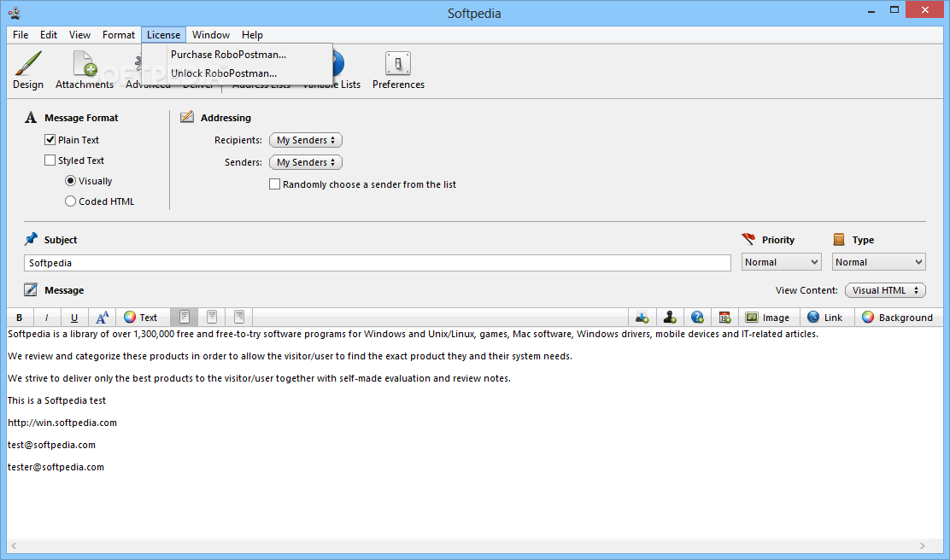950x560 pixels.
Task: Toggle underline formatting button
Action: point(74,318)
